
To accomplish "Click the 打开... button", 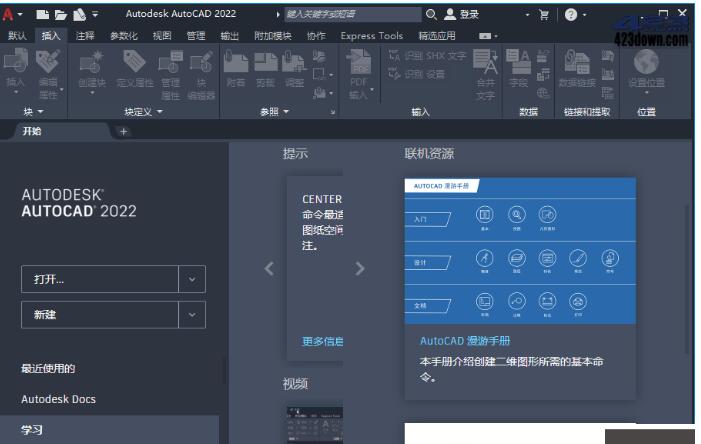I will tap(100, 279).
